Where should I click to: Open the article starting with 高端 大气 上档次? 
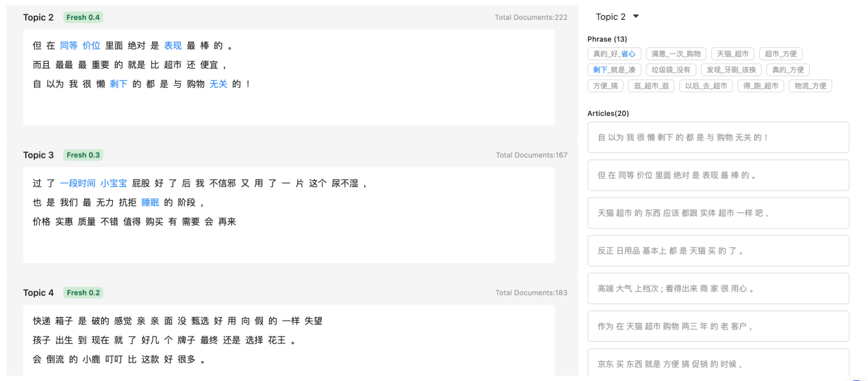(717, 288)
